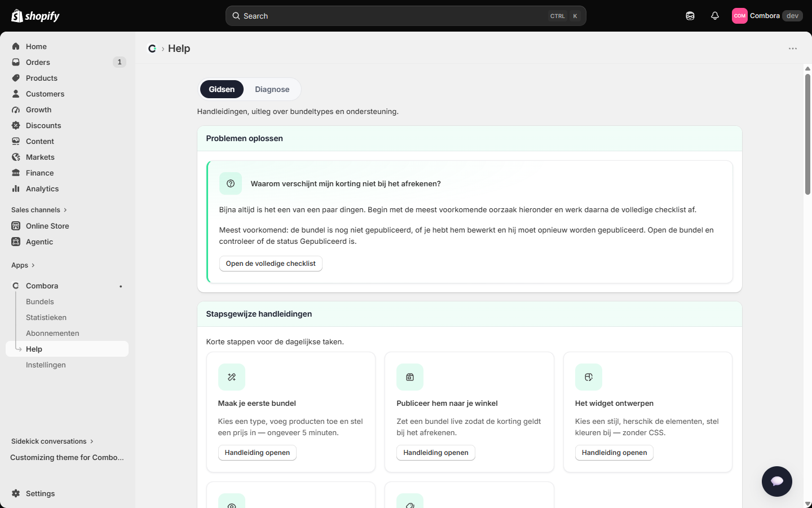Click the Combora app icon in breadcrumb
The image size is (812, 508).
pyautogui.click(x=152, y=49)
